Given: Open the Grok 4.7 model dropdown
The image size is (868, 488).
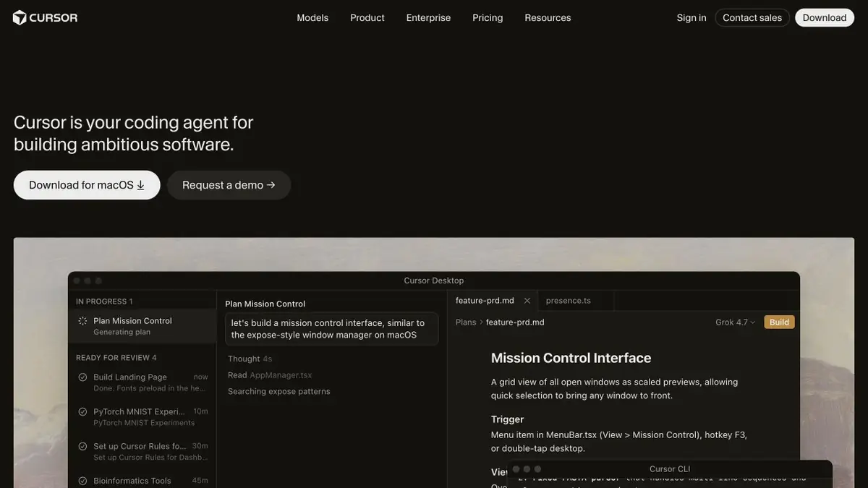Looking at the screenshot, I should (735, 322).
